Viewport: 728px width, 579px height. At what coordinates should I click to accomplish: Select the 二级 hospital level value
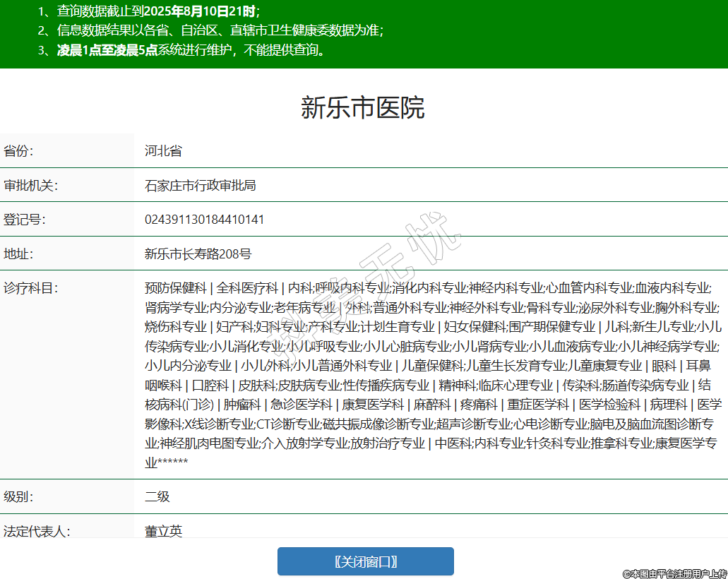157,496
